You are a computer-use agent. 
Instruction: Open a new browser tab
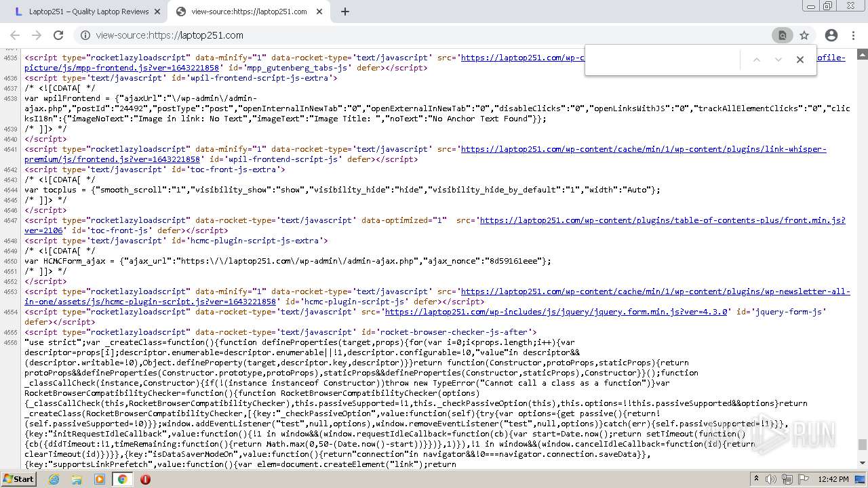[344, 12]
